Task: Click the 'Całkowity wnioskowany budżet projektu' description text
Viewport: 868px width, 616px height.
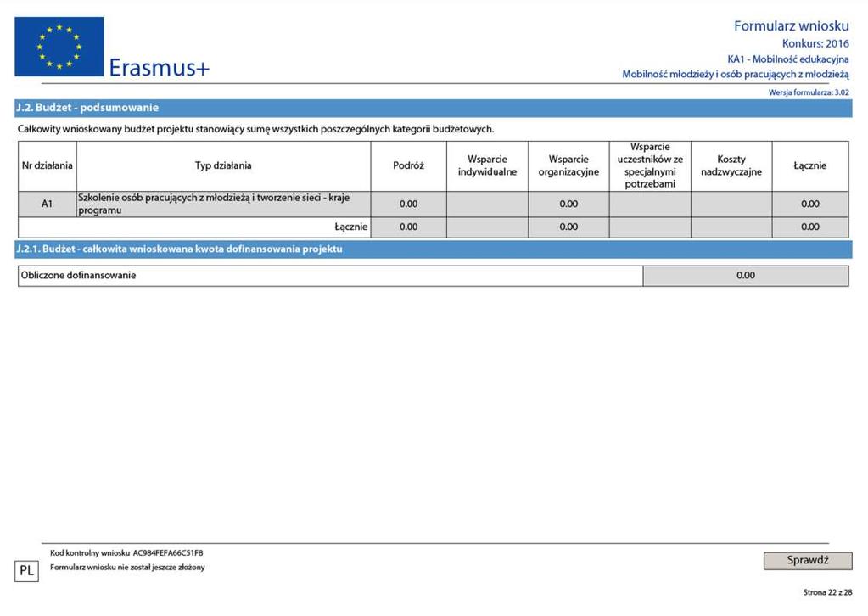Action: (x=255, y=130)
